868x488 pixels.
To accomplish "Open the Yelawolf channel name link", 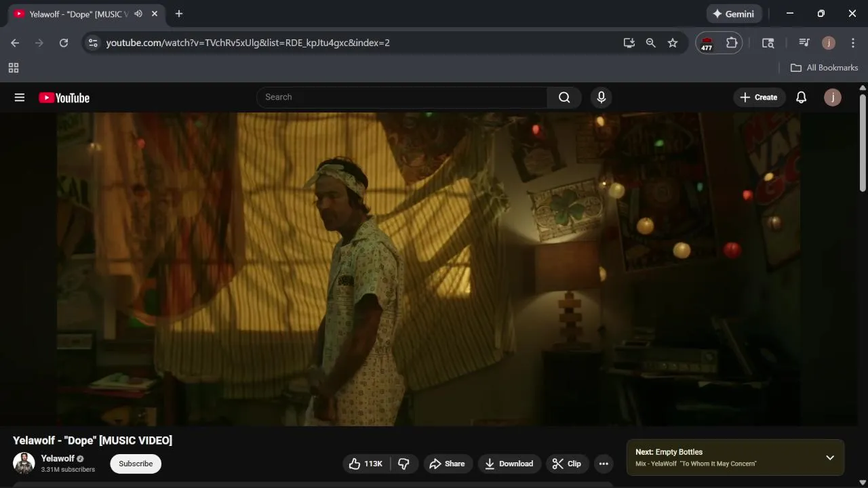I will (x=58, y=459).
